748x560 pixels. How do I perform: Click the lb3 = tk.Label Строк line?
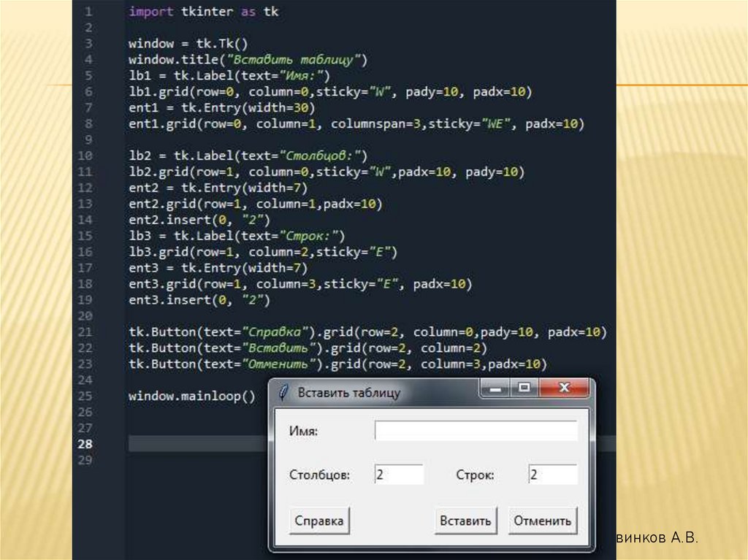tap(237, 236)
